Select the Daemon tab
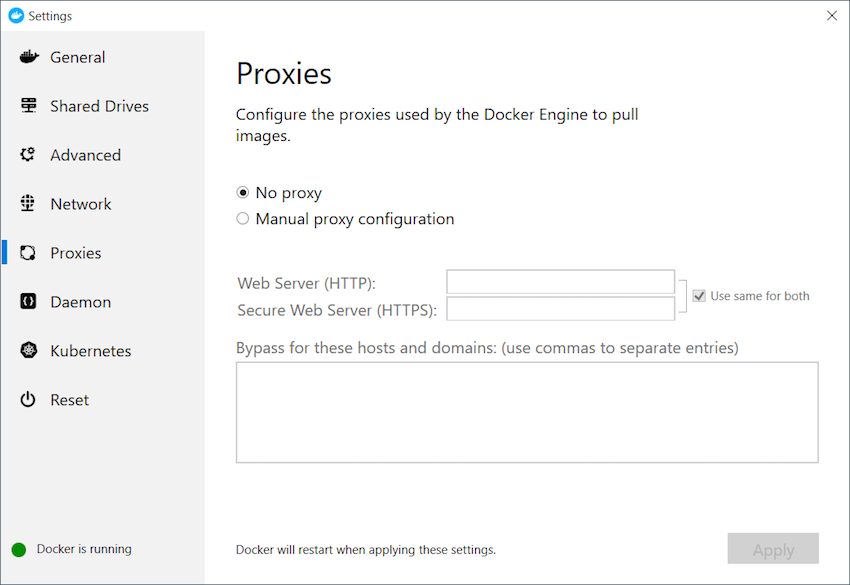The height and width of the screenshot is (585, 850). click(x=81, y=301)
